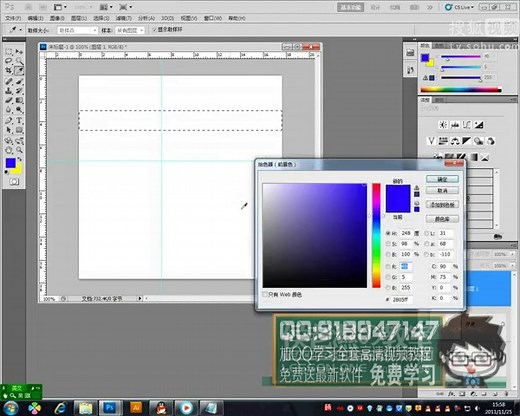
Task: Select the Eyedropper tool in toolbox
Action: tap(19, 71)
